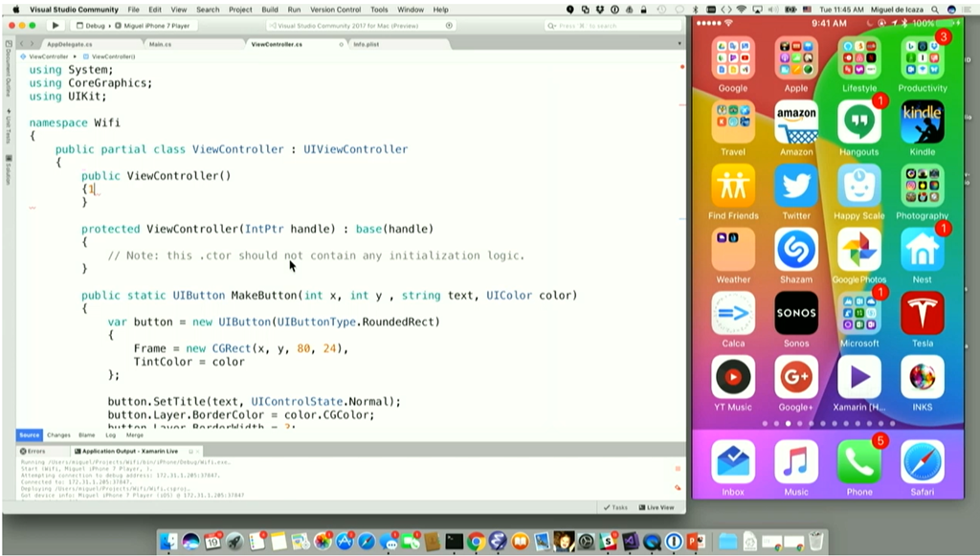Viewport: 980px width, 556px height.
Task: Open the Document Outline side panel
Action: (x=8, y=68)
